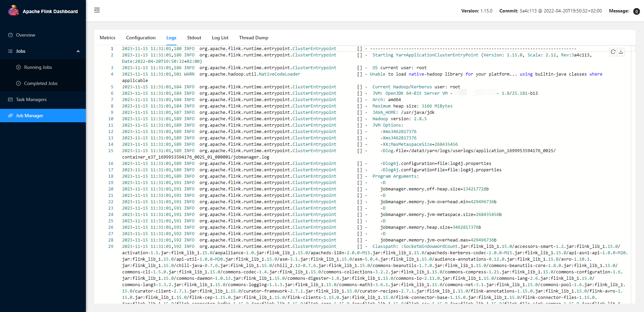Click 'jobmanager.memory.jvm-overhead.max=429496736b' text
The width and height of the screenshot is (644, 312).
[x=438, y=240]
